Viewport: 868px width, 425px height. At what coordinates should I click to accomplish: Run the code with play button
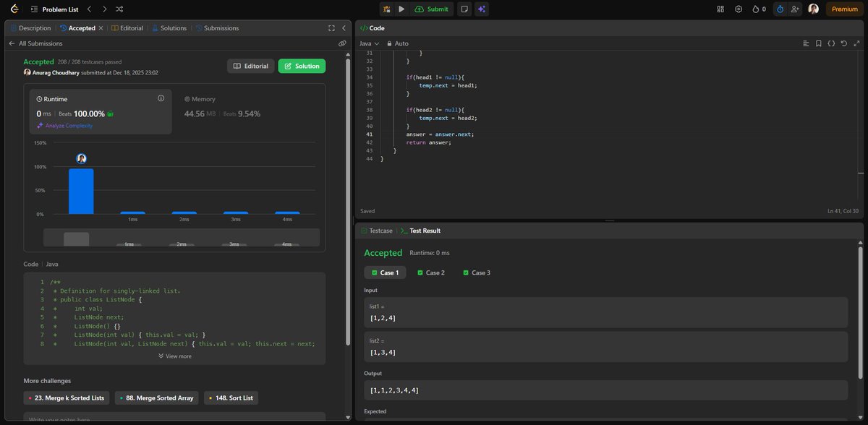pos(401,9)
